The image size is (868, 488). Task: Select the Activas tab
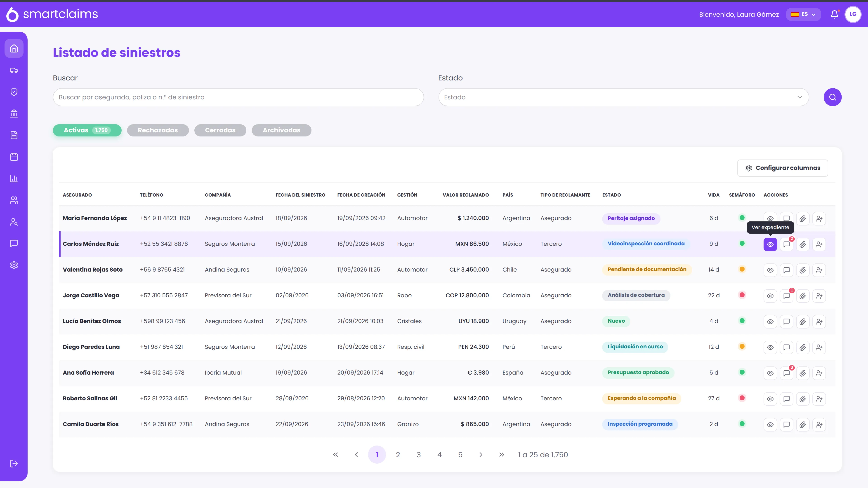point(87,130)
